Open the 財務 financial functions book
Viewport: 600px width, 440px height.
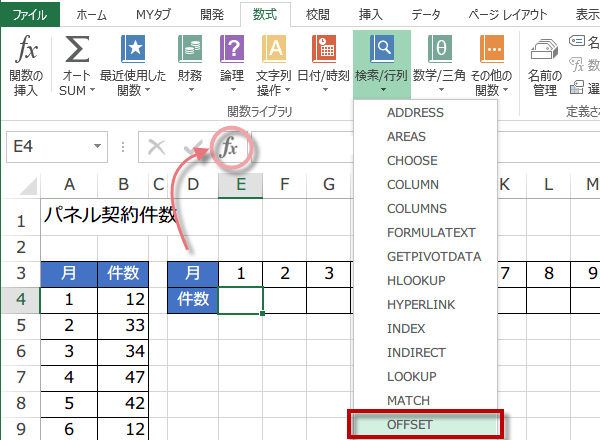(x=190, y=65)
